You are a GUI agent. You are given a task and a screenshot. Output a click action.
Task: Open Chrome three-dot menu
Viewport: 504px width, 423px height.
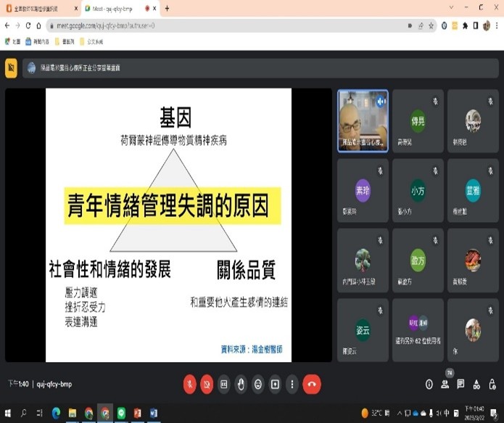(497, 25)
